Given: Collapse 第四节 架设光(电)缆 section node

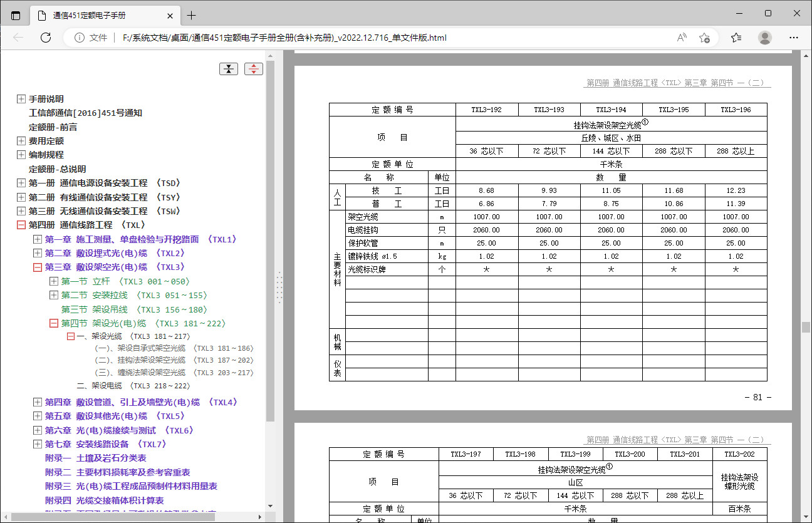Looking at the screenshot, I should coord(54,324).
